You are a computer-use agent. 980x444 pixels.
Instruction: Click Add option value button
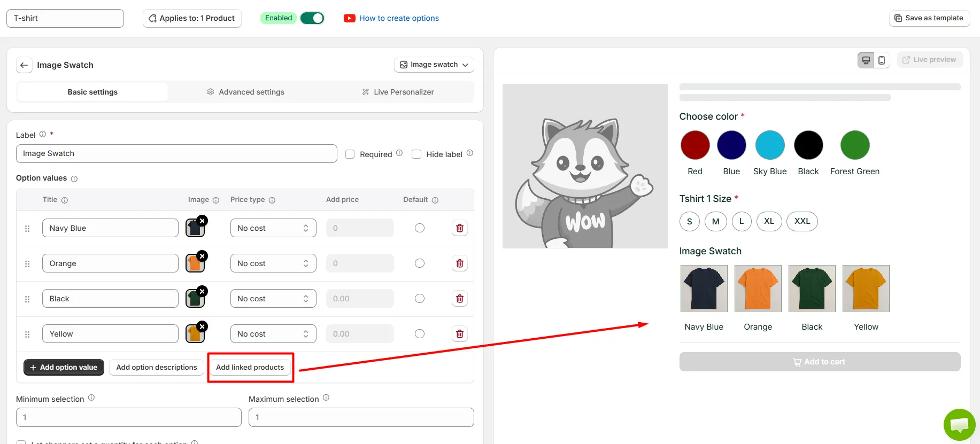pos(64,367)
